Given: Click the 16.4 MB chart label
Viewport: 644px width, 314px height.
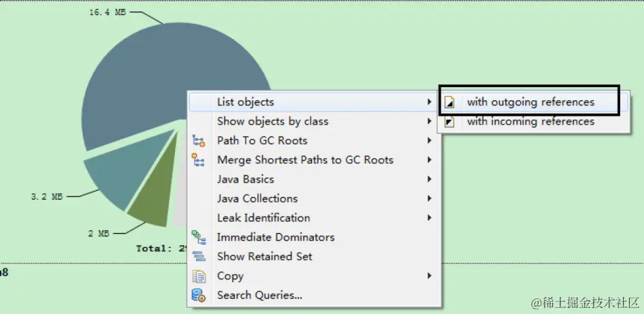Looking at the screenshot, I should click(x=108, y=12).
